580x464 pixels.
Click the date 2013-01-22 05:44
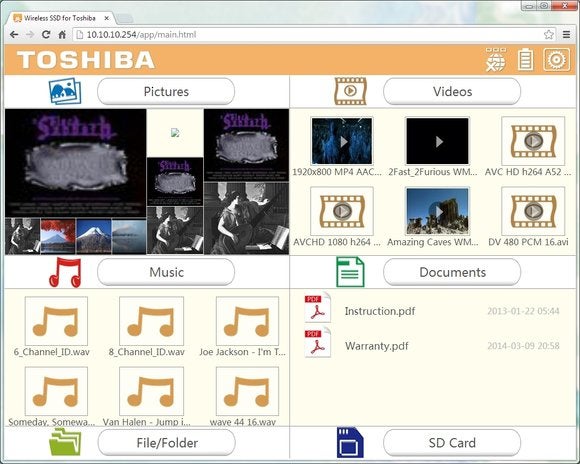pos(523,311)
